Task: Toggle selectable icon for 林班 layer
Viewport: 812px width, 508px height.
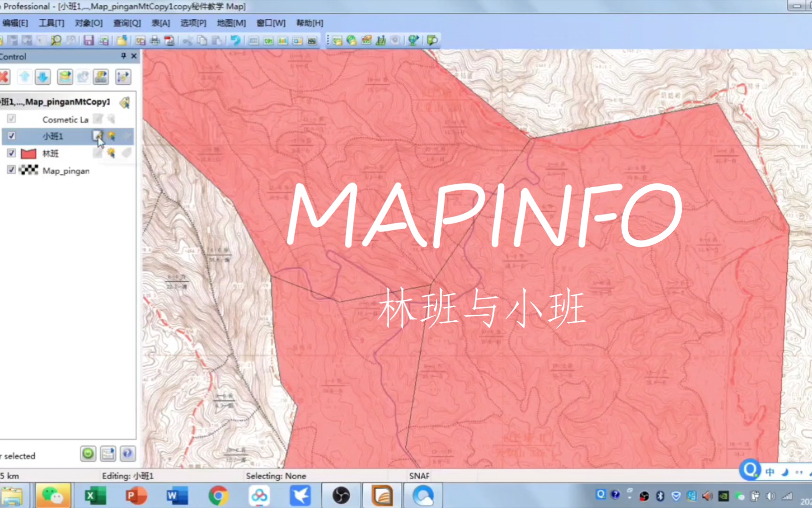Action: click(x=111, y=153)
